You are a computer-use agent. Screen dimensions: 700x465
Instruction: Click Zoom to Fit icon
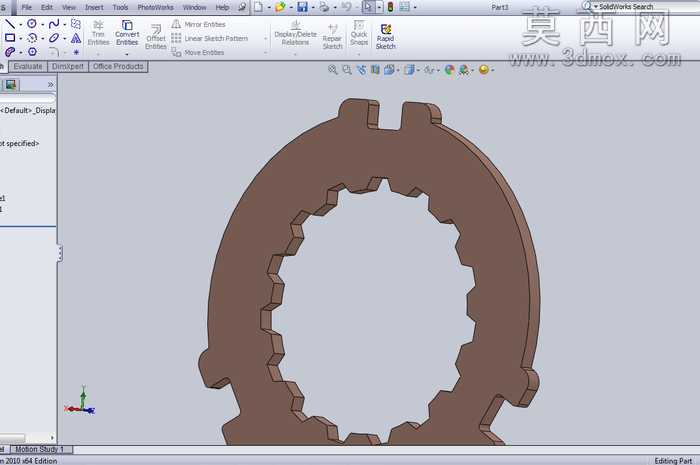pos(333,70)
